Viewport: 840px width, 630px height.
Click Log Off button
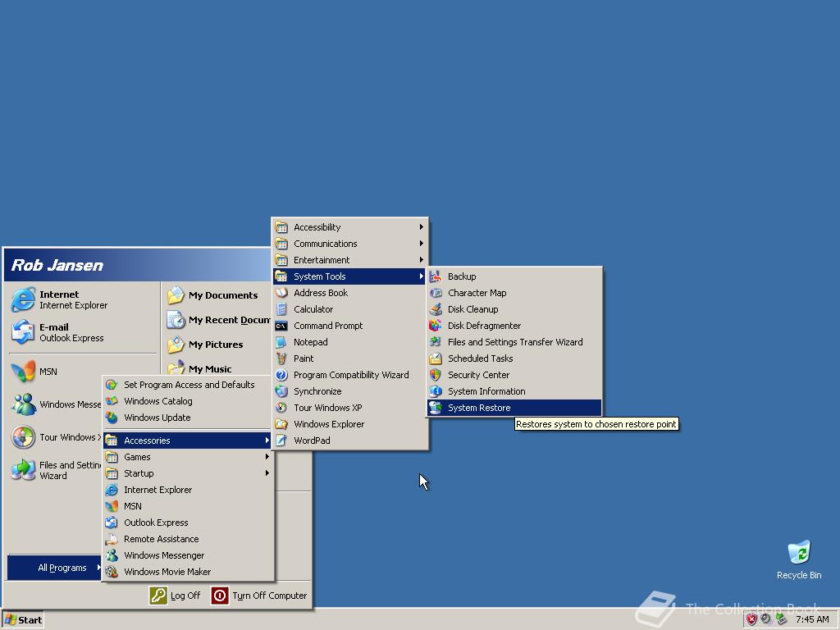point(175,596)
